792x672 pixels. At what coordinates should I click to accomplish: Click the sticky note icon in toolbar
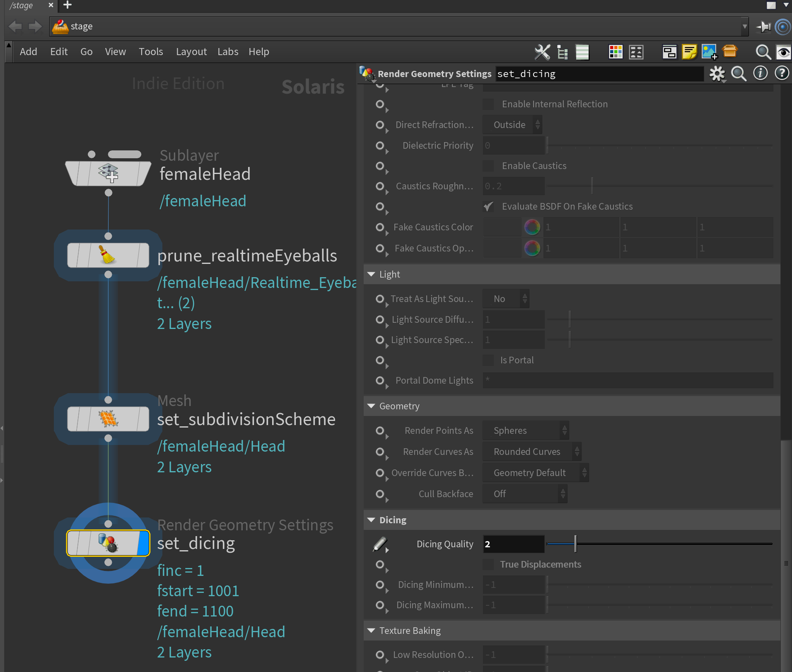(689, 52)
